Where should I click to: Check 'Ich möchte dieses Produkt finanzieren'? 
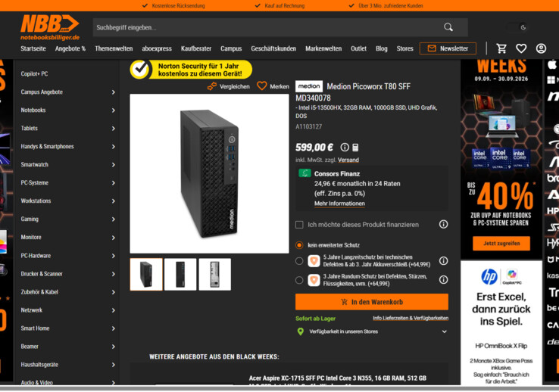(x=299, y=225)
